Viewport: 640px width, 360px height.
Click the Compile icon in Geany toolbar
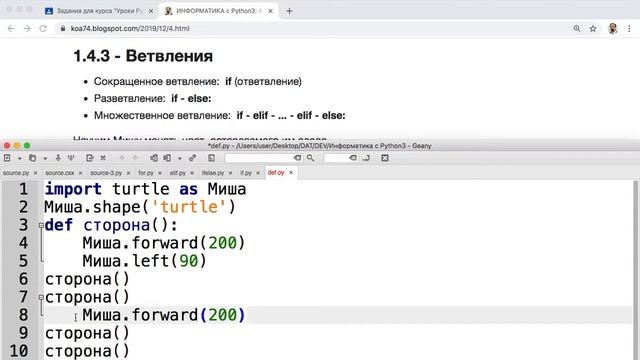point(153,158)
